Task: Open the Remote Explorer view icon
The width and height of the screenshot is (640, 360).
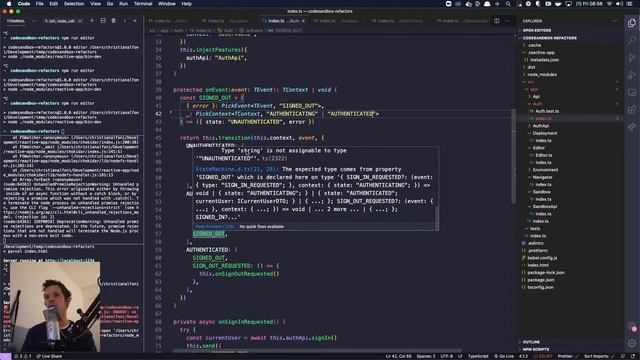Action: tap(632, 93)
